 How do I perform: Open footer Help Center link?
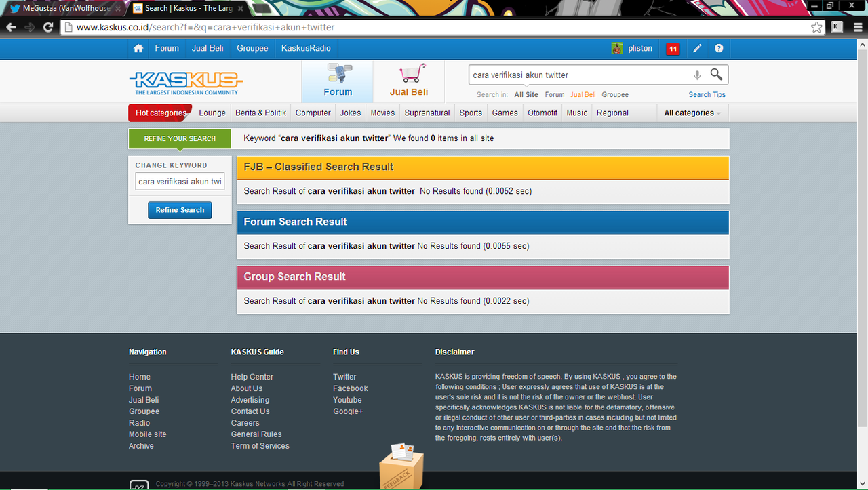[x=252, y=377]
